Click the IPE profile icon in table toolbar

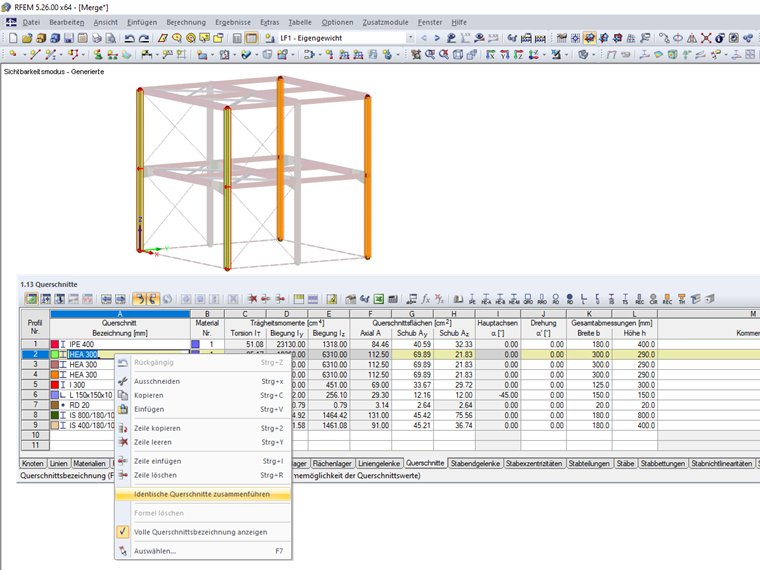[472, 299]
